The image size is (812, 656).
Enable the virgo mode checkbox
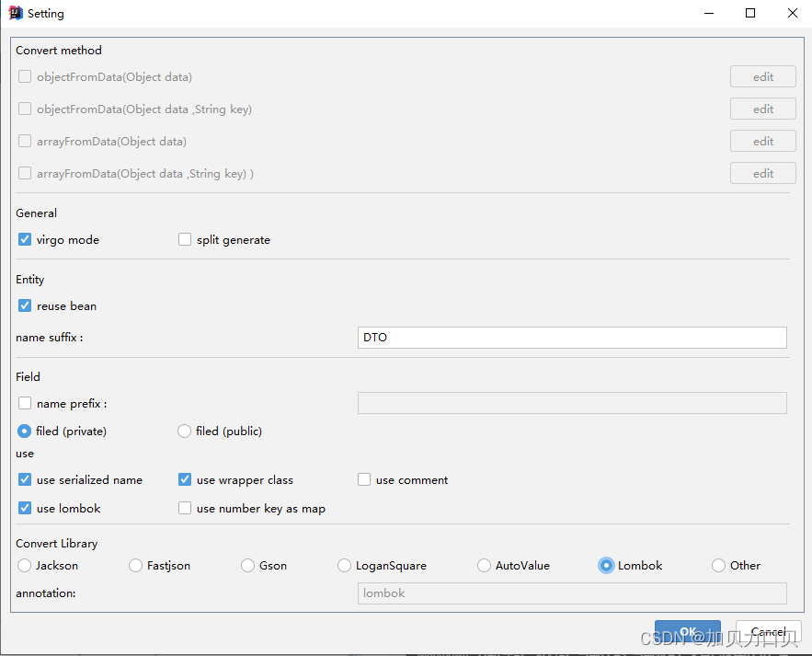(x=25, y=239)
